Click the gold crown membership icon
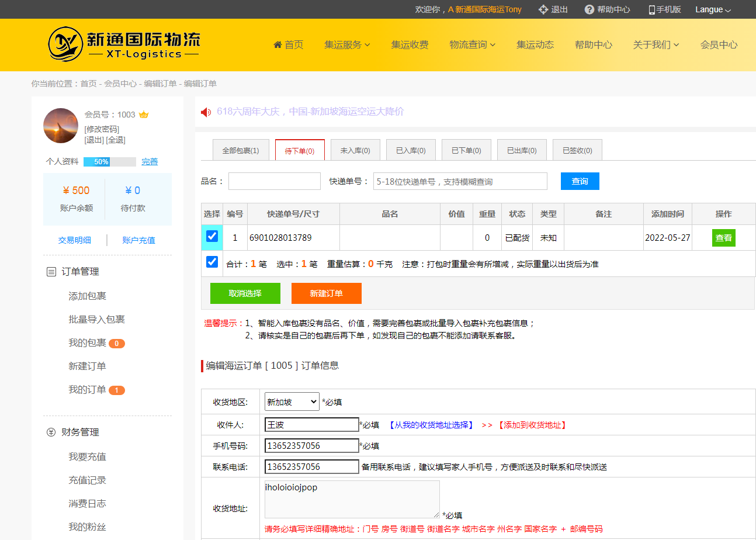Screen dimensions: 756x540 (144, 115)
